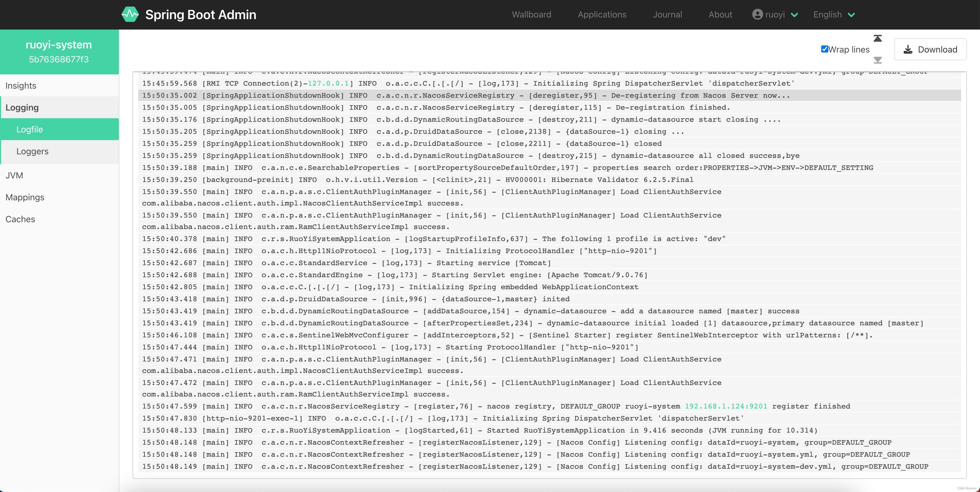
Task: Open the English language dropdown
Action: (x=834, y=15)
